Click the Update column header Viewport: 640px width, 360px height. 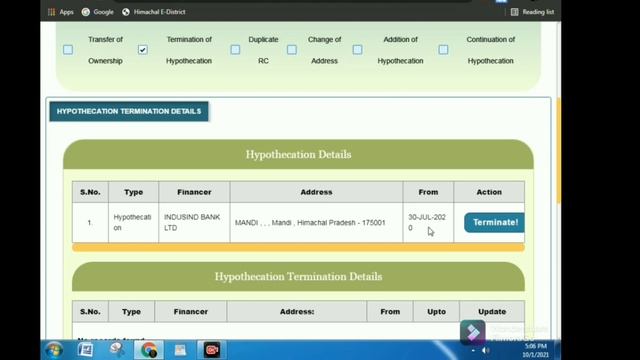point(492,311)
